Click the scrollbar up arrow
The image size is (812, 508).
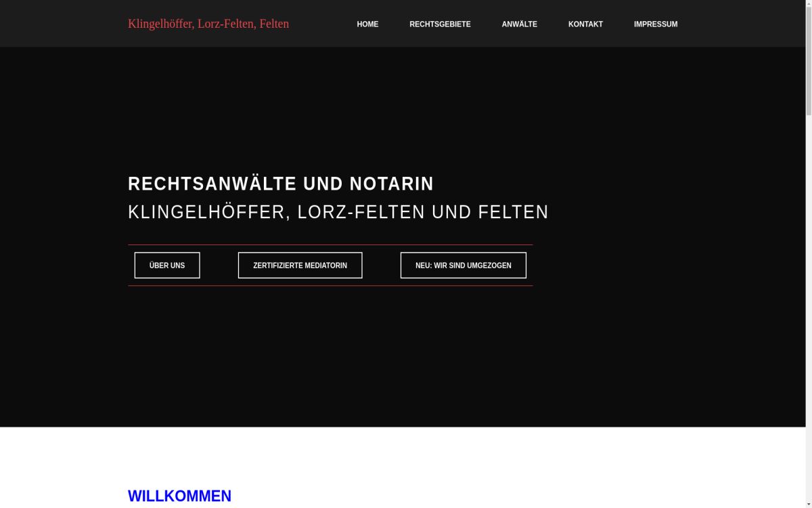[x=808, y=4]
